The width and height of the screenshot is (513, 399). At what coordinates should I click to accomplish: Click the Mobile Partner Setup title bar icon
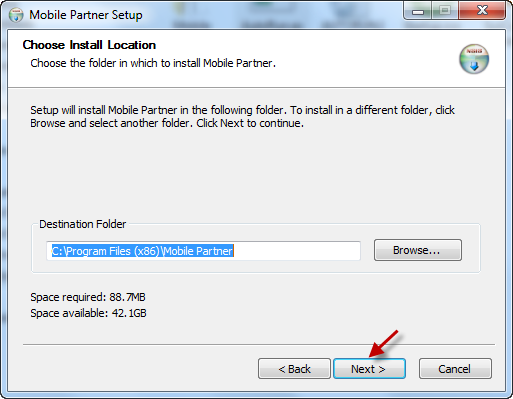coord(16,15)
